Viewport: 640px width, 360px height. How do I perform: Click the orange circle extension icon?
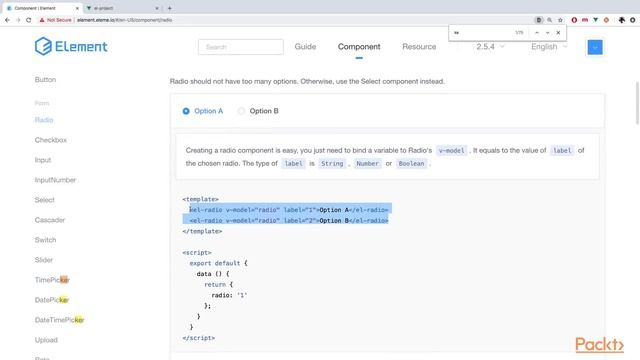tap(606, 20)
